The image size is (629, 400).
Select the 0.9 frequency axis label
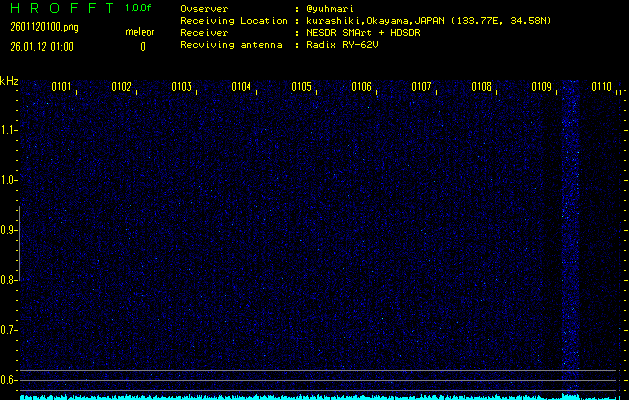pos(9,230)
